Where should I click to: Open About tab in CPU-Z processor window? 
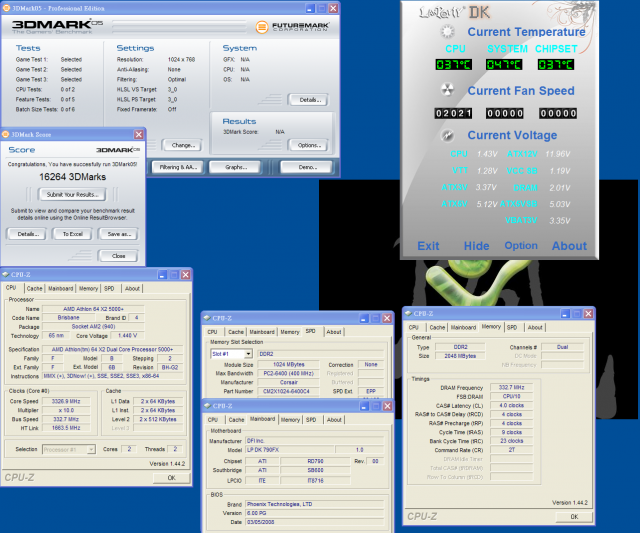point(132,289)
